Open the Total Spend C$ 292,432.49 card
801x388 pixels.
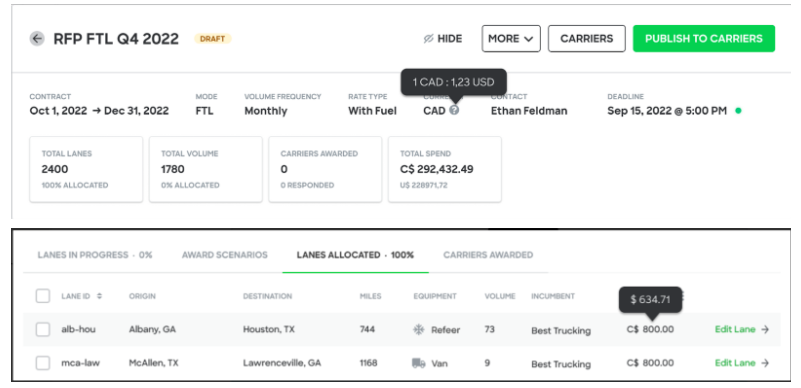pos(445,169)
